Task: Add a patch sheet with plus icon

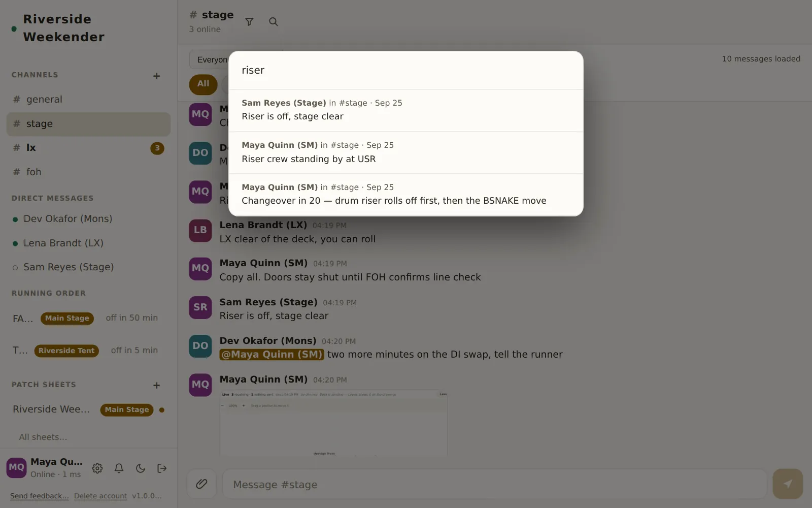Action: (x=156, y=385)
